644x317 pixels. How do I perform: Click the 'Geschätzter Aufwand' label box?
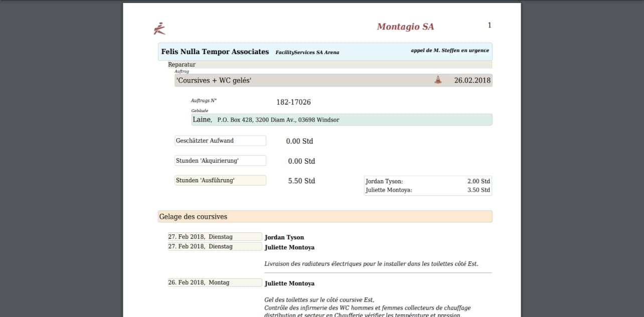point(220,141)
